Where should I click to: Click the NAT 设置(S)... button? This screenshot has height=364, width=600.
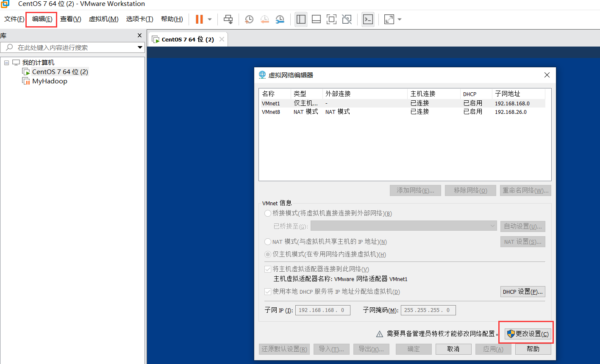tap(522, 242)
